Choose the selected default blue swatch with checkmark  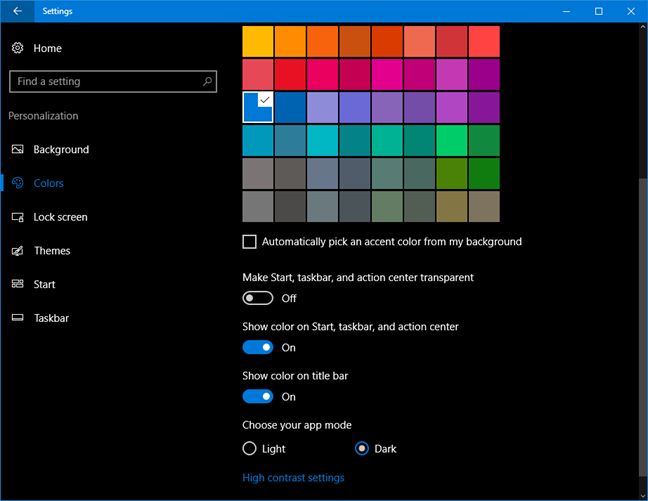[x=258, y=107]
